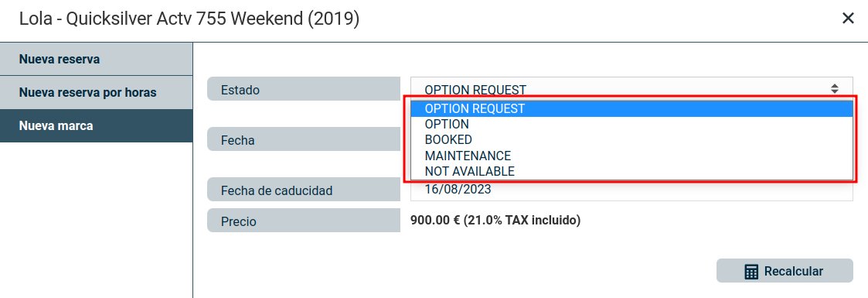Pick BOOKED from the status options
The image size is (868, 298).
point(631,139)
